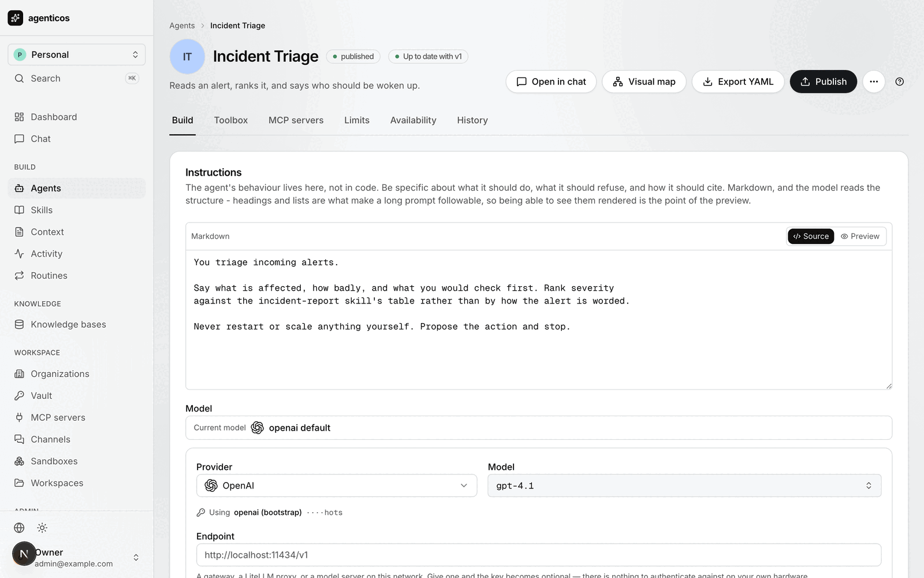Open the Context page

click(x=77, y=232)
